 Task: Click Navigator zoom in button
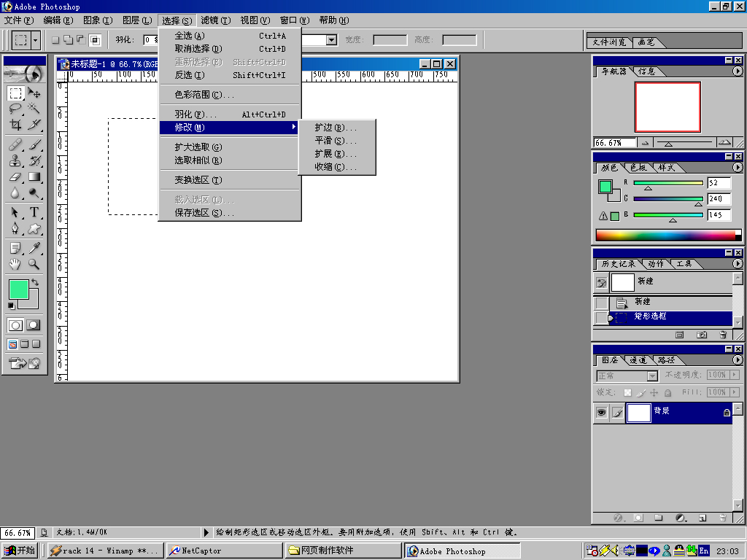click(x=724, y=142)
